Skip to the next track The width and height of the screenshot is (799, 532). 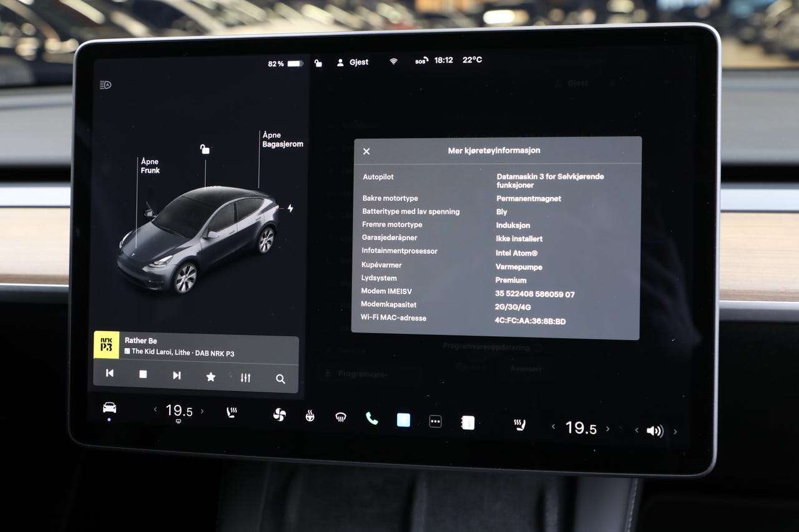click(177, 375)
